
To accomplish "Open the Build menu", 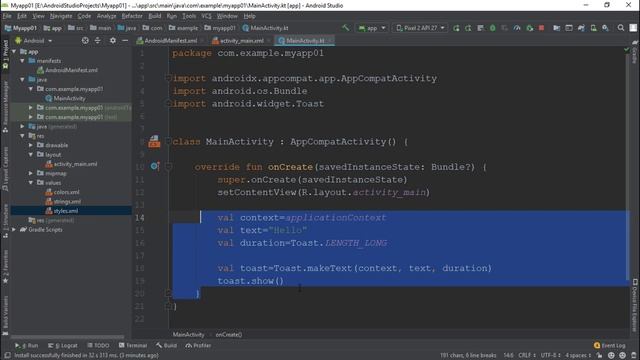I will pos(155,16).
